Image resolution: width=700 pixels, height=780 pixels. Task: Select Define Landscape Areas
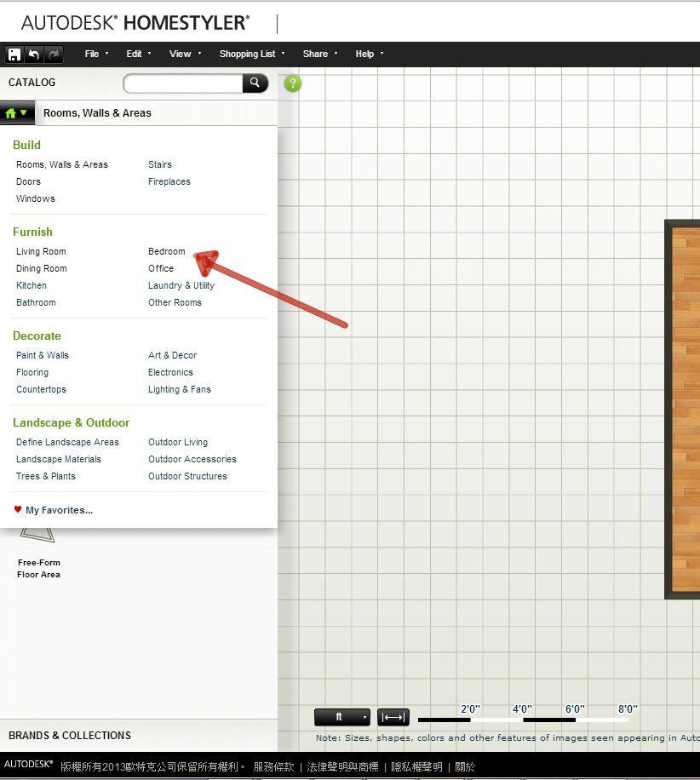click(x=67, y=442)
